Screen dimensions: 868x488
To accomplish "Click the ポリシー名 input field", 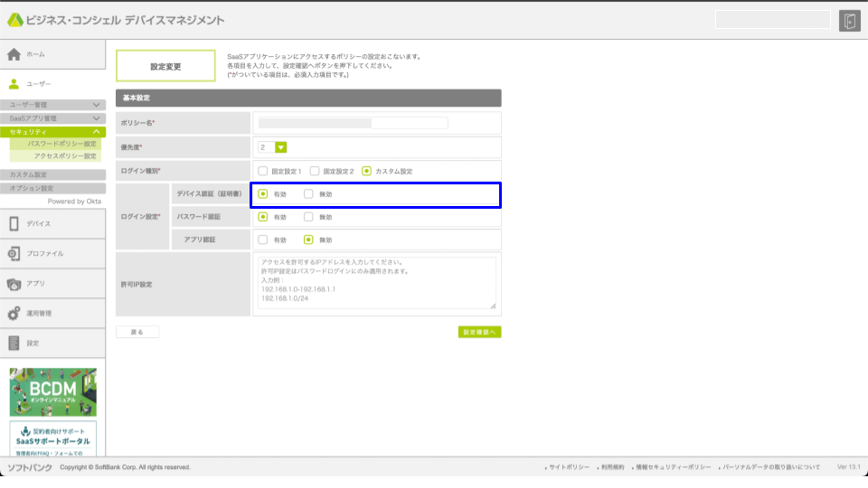I will pos(354,123).
